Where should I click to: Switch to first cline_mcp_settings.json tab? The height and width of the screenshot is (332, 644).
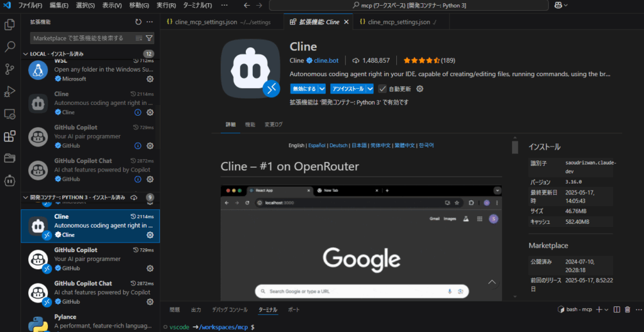pos(222,22)
